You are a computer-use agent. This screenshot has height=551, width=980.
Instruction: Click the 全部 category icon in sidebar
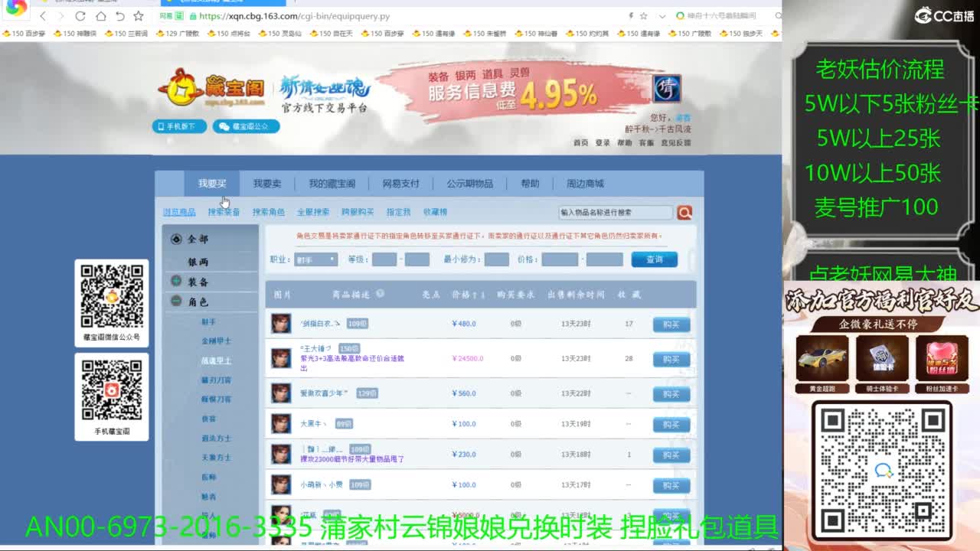point(176,239)
